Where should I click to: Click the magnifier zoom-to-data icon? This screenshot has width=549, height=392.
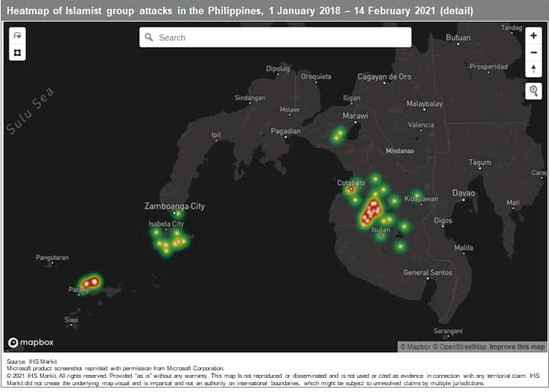coord(533,91)
